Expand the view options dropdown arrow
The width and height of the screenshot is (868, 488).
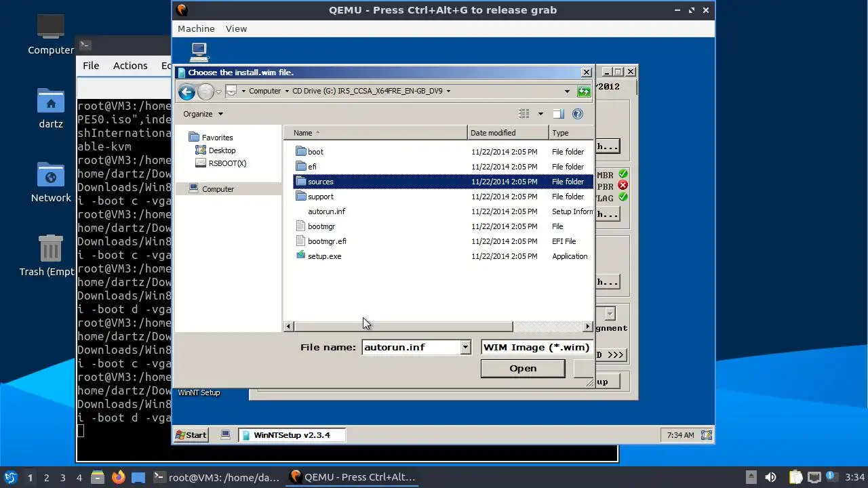540,114
